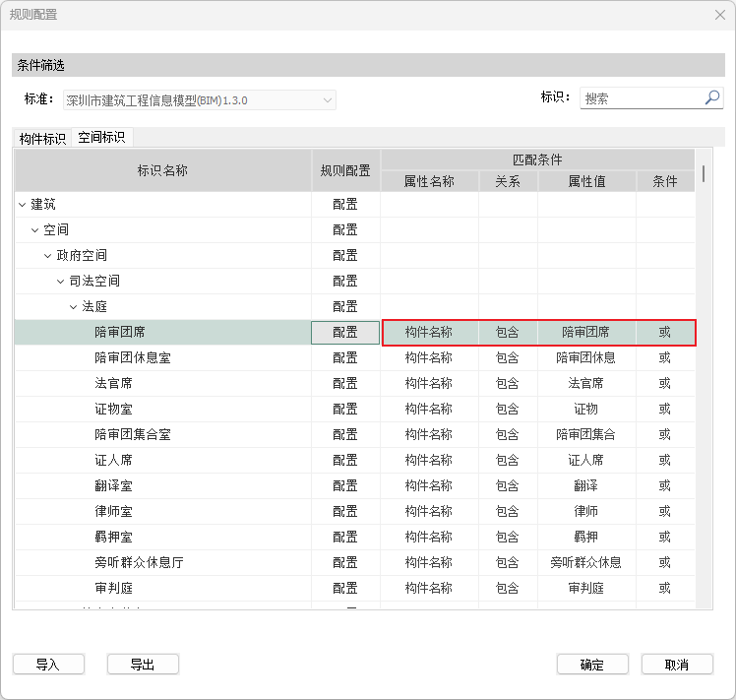The image size is (736, 700).
Task: Click the 导入 button
Action: 48,665
